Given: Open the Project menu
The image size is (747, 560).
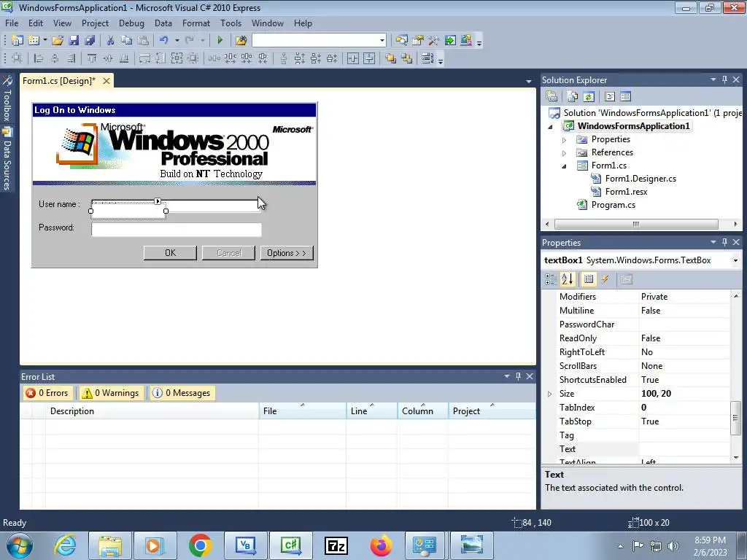Looking at the screenshot, I should click(x=95, y=23).
